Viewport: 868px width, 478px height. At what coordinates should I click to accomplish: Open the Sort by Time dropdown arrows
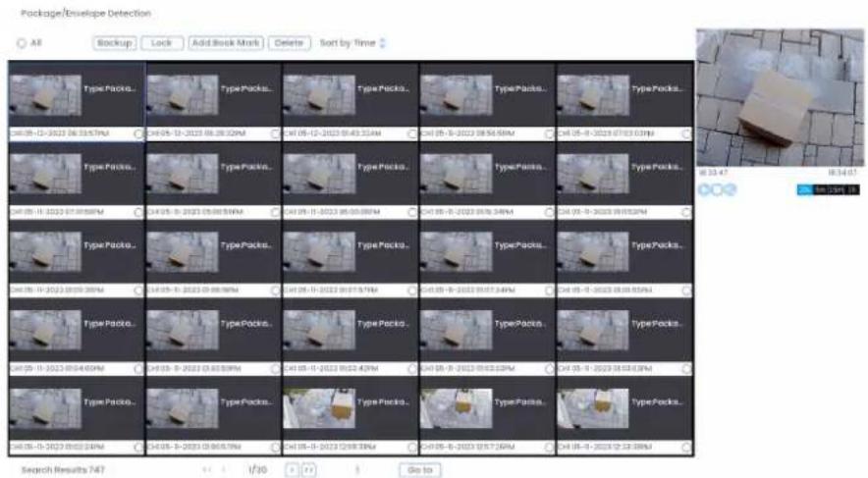(x=383, y=43)
